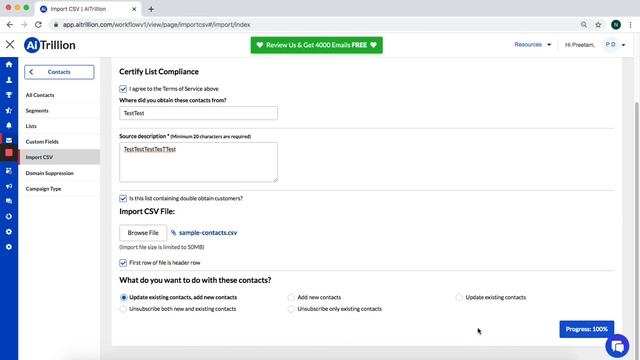Open the megaphone campaigns icon in sidebar
The image size is (640, 360).
pyautogui.click(x=9, y=186)
